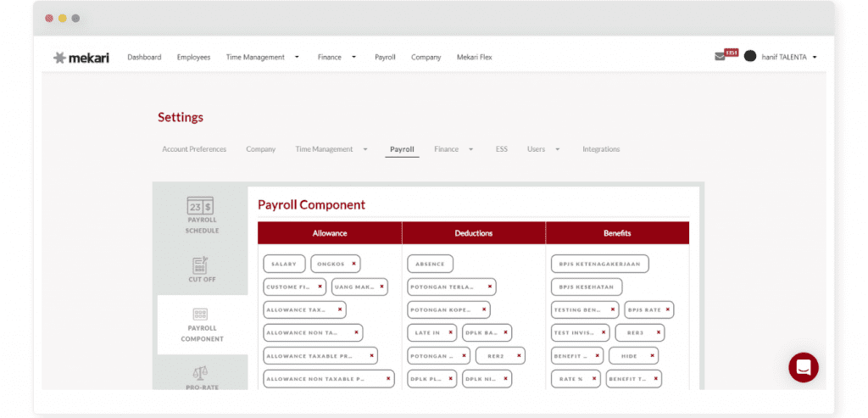Open hanif TALENTA user dropdown

point(815,57)
